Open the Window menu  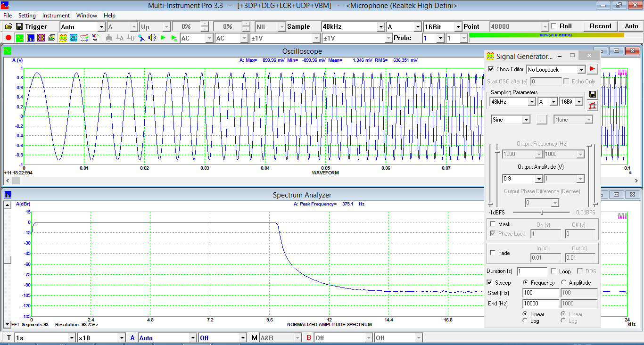coord(87,16)
